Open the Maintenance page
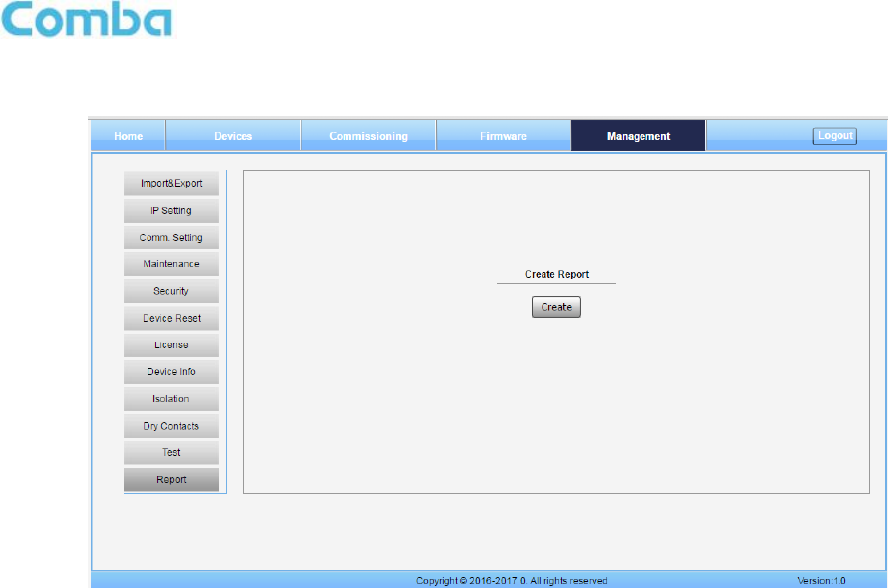Screen dimensions: 888x588 [171, 264]
